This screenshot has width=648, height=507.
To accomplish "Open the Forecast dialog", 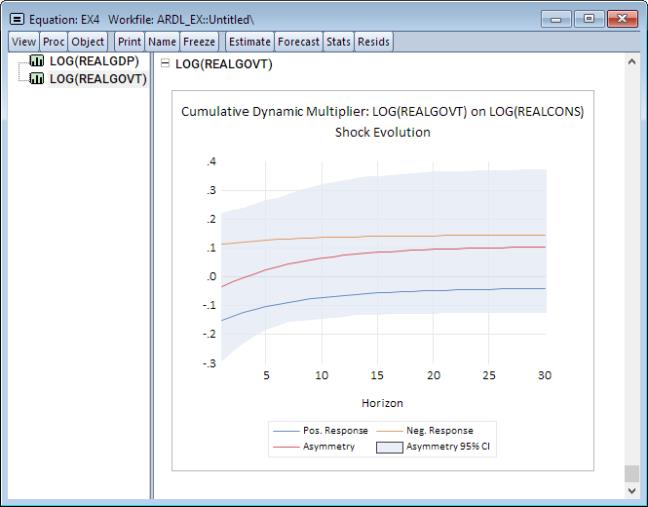I will pyautogui.click(x=299, y=42).
